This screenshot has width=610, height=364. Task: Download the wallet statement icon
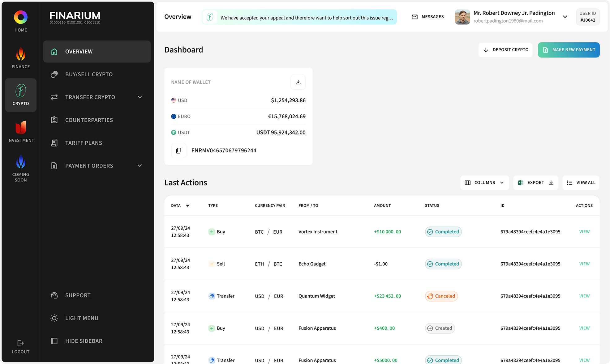point(298,82)
